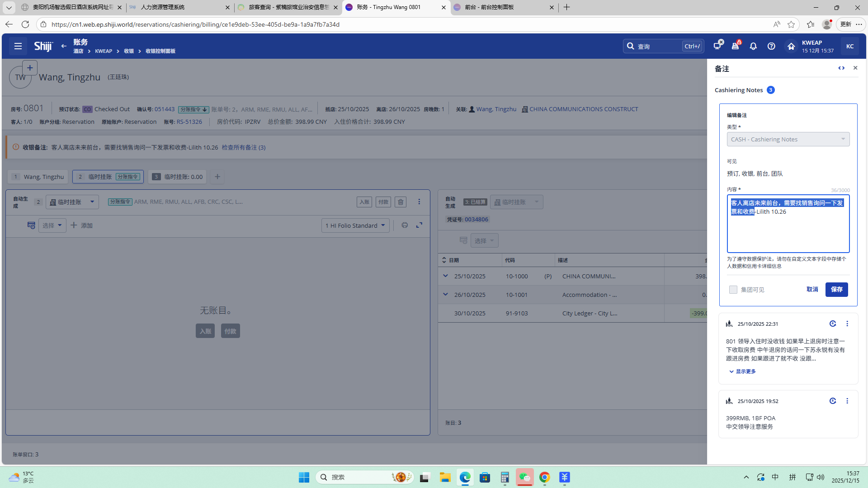
Task: Open the 检查所有备注 (3) link
Action: click(243, 147)
